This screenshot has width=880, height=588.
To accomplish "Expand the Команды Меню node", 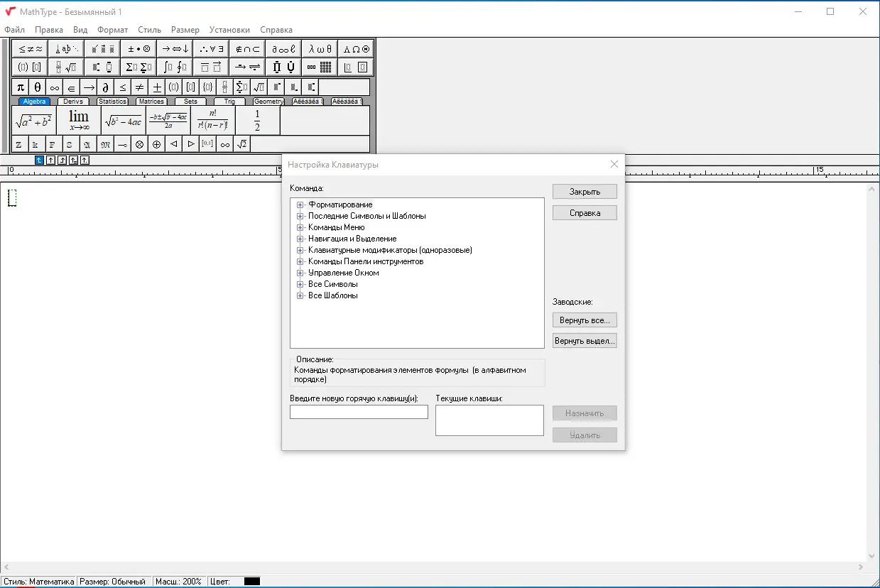I will pyautogui.click(x=300, y=227).
